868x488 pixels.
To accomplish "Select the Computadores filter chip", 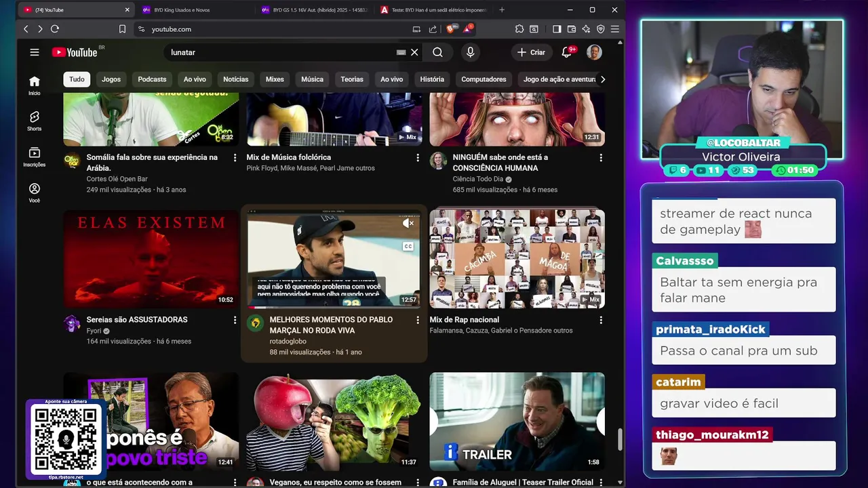I will (484, 79).
